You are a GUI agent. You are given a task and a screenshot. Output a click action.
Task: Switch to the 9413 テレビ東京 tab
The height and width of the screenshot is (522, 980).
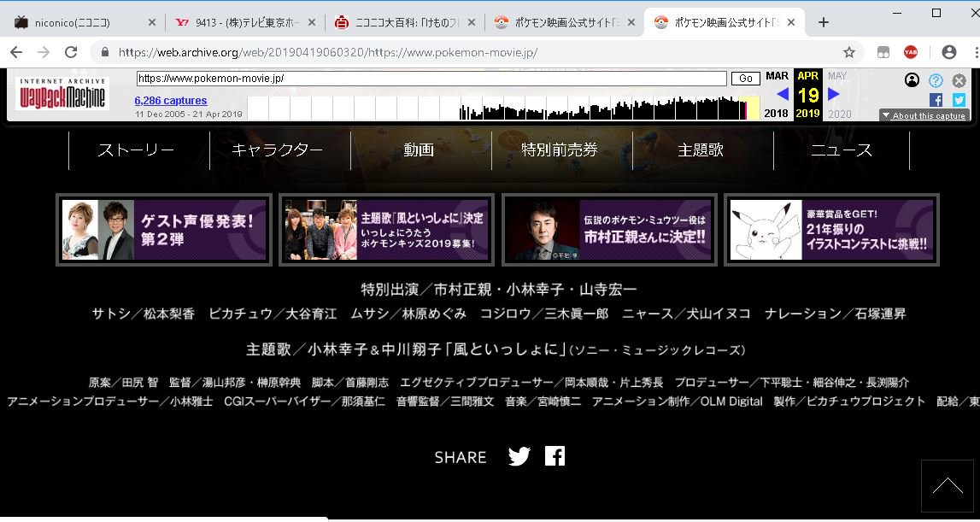point(245,22)
